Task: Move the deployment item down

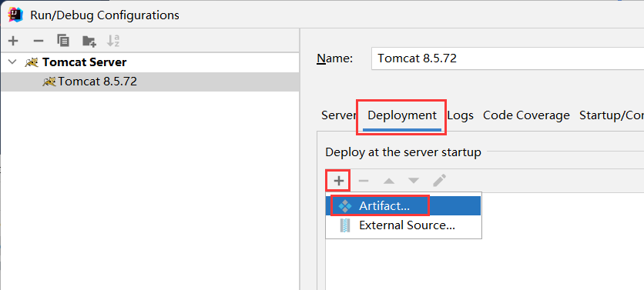Action: [414, 181]
